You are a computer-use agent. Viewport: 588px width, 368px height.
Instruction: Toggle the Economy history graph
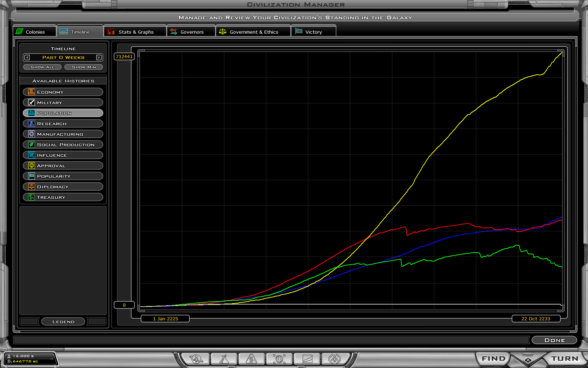point(63,92)
